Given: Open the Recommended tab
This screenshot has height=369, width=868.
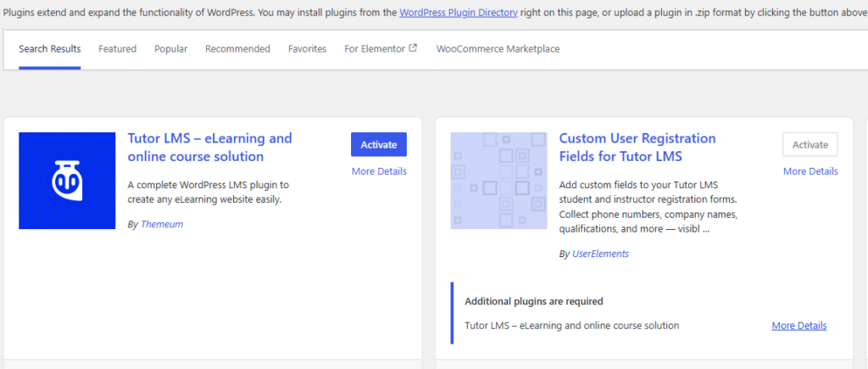Looking at the screenshot, I should (237, 48).
